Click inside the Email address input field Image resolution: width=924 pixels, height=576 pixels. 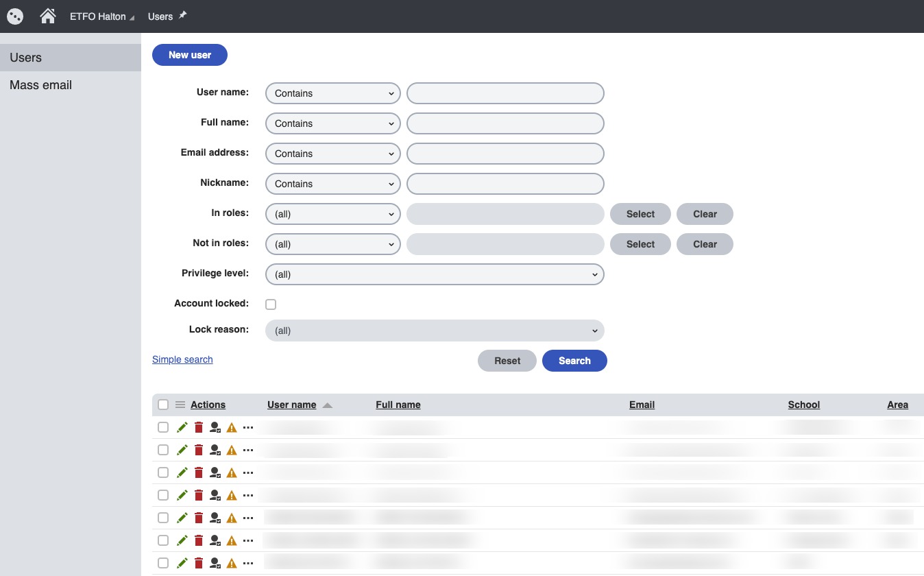[504, 153]
